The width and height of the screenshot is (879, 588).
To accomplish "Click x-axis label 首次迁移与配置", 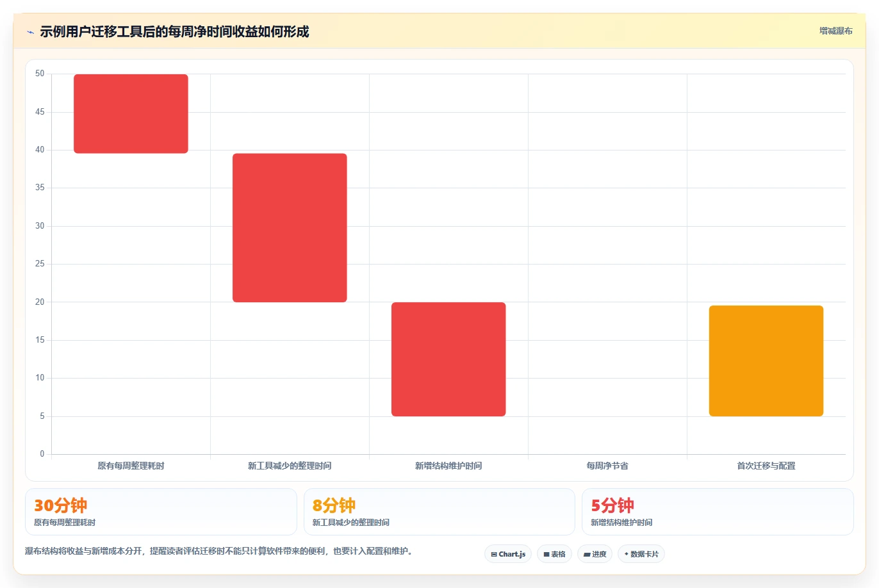I will click(766, 466).
